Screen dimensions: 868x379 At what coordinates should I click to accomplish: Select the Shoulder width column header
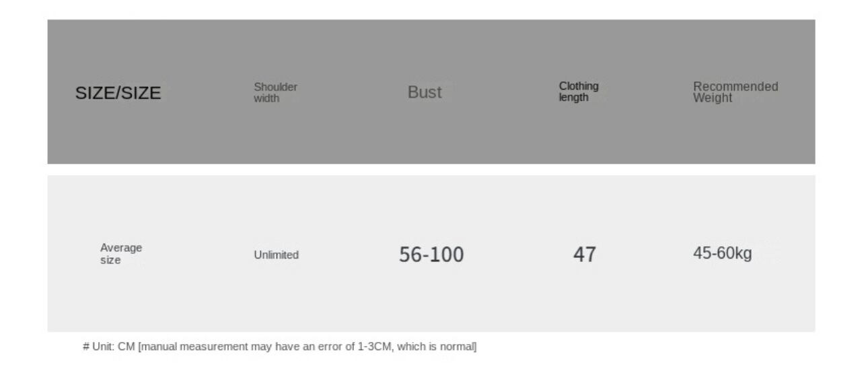click(x=275, y=93)
